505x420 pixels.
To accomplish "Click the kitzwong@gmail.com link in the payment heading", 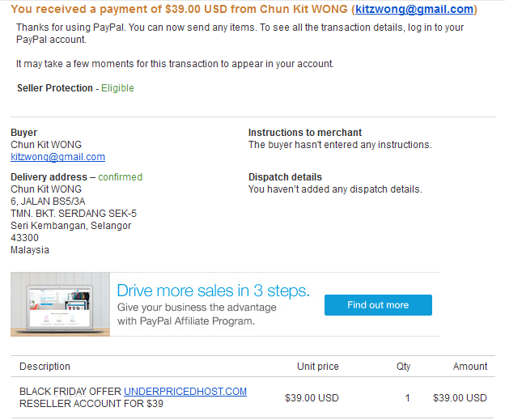I will [414, 10].
